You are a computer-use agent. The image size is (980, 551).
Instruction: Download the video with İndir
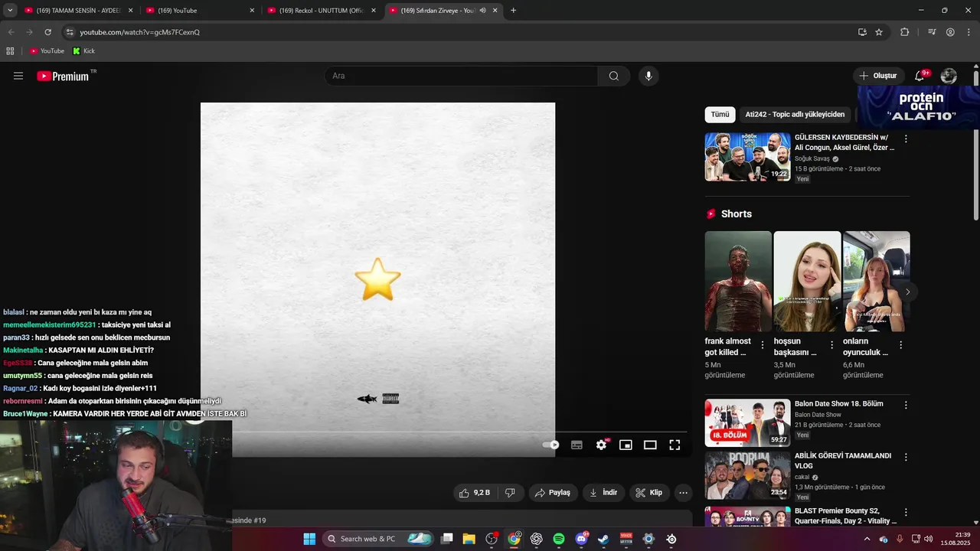point(603,493)
